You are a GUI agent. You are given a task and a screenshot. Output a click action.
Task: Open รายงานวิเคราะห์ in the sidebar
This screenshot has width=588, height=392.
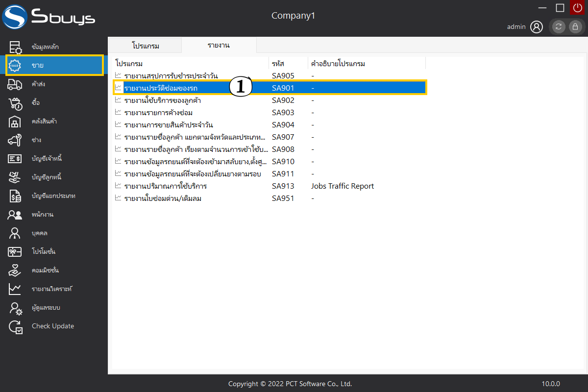pyautogui.click(x=51, y=289)
